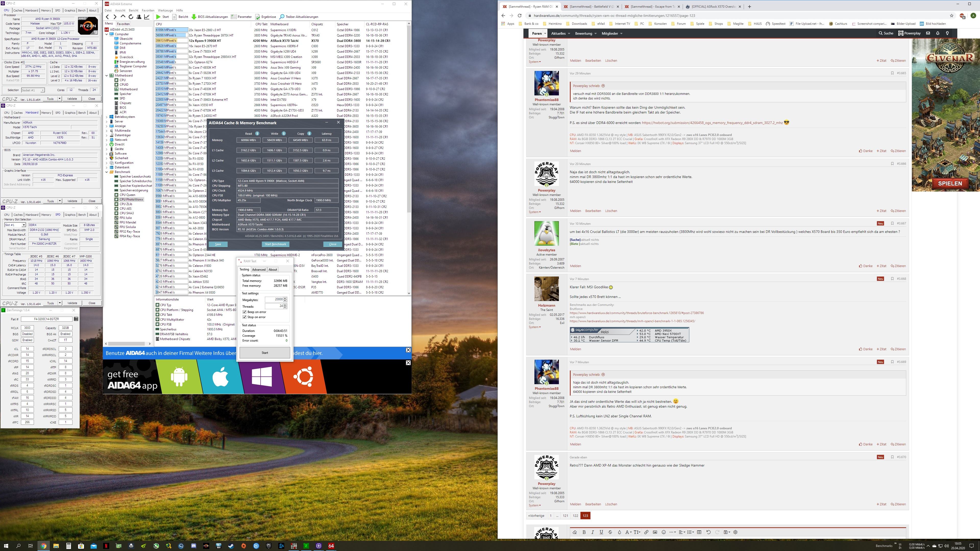Click AIDA64 toolbar graph icon
Image resolution: width=980 pixels, height=551 pixels.
147,17
